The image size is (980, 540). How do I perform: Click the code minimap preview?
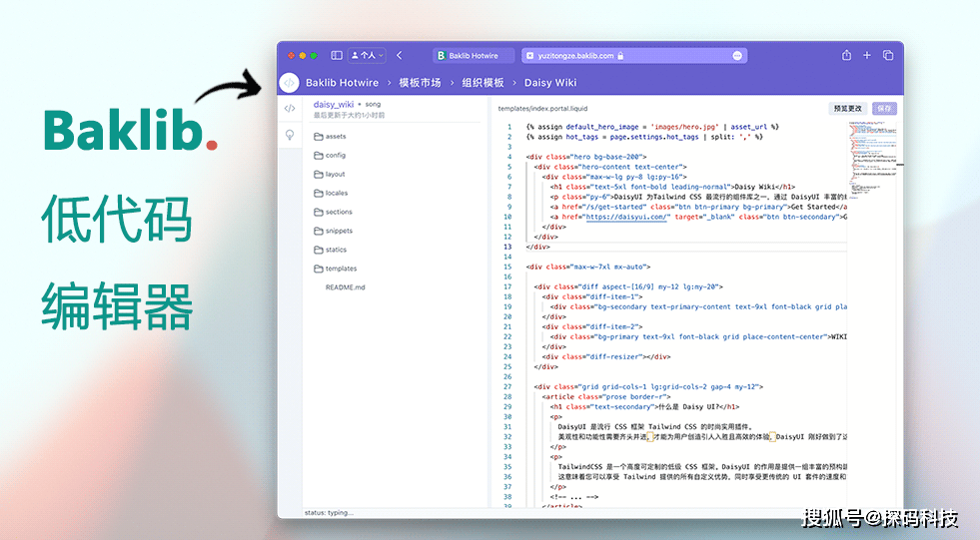[872, 159]
